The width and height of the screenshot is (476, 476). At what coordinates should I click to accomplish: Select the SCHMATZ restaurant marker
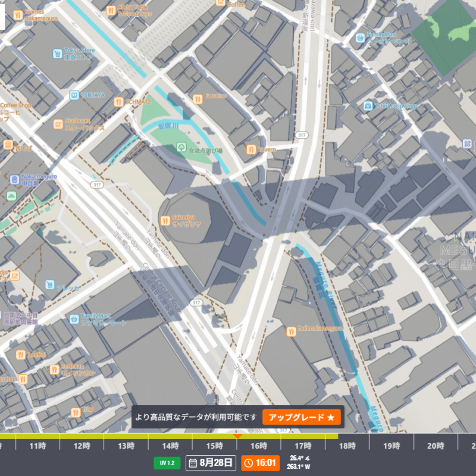[x=118, y=102]
